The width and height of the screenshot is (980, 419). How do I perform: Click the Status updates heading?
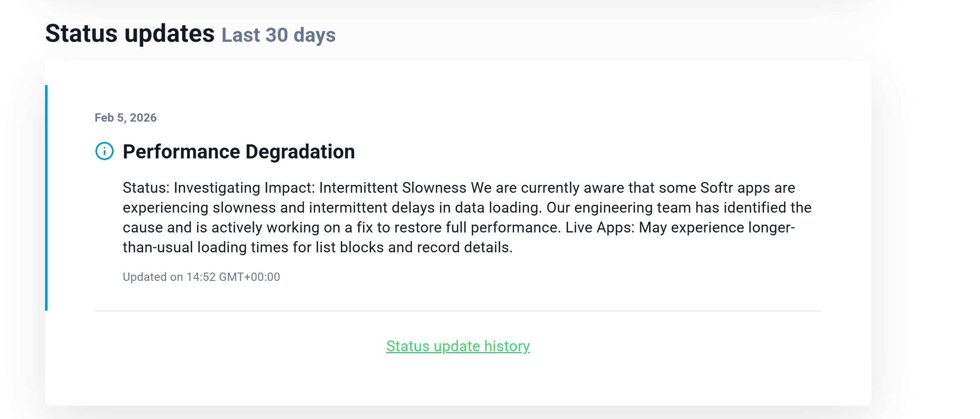click(x=130, y=34)
